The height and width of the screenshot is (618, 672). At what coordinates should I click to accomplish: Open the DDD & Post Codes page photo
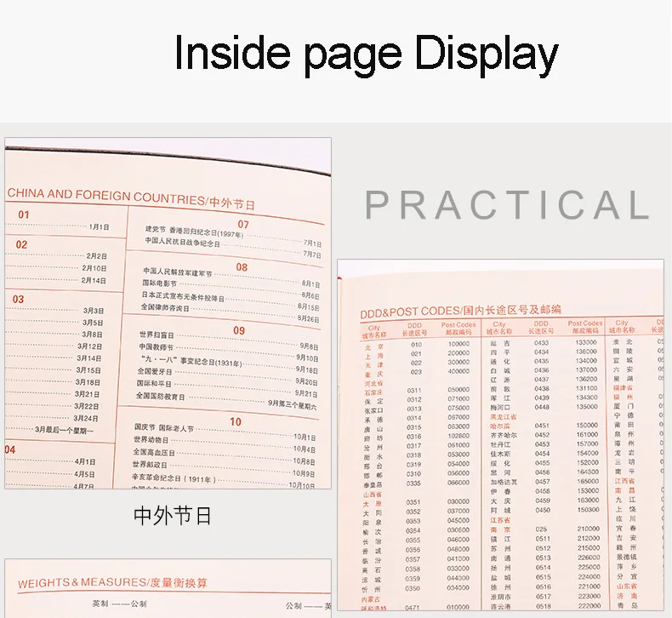[500, 434]
